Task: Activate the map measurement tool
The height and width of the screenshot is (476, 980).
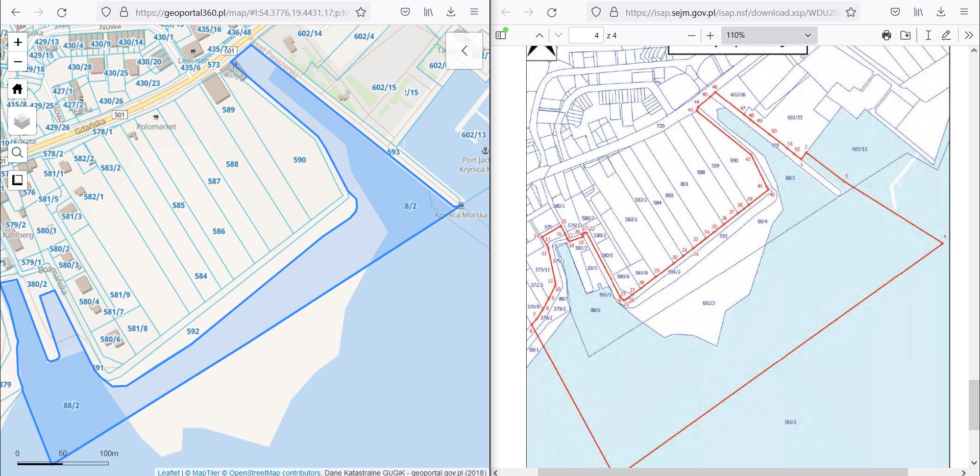Action: pos(17,180)
